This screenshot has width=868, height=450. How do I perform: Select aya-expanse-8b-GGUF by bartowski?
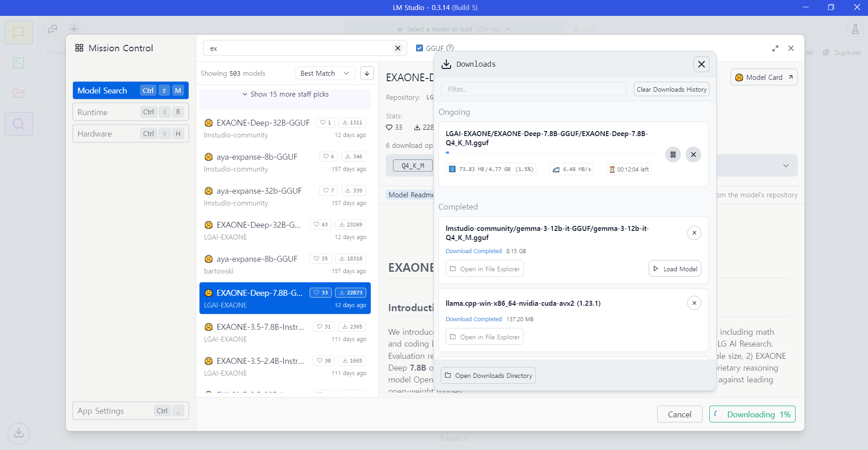tap(285, 264)
